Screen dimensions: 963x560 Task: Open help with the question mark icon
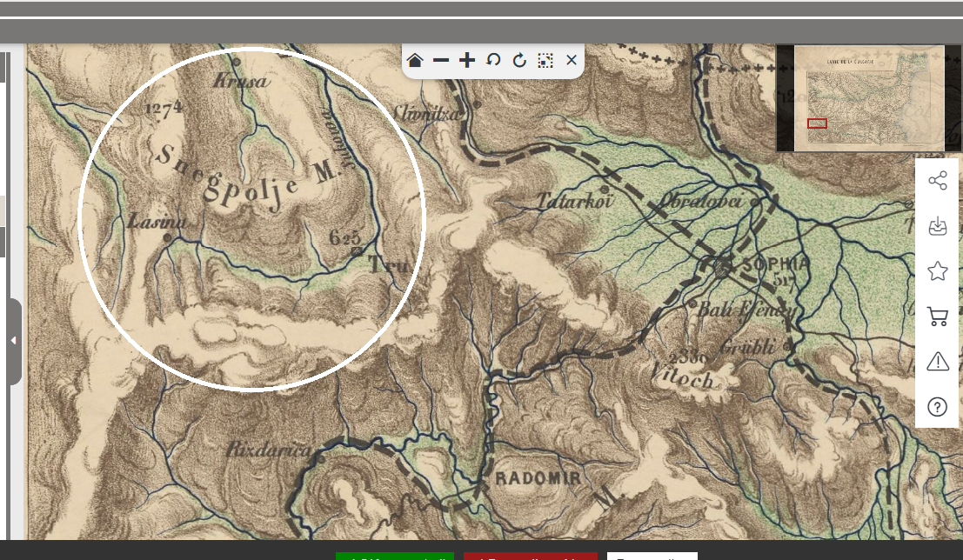pyautogui.click(x=937, y=406)
